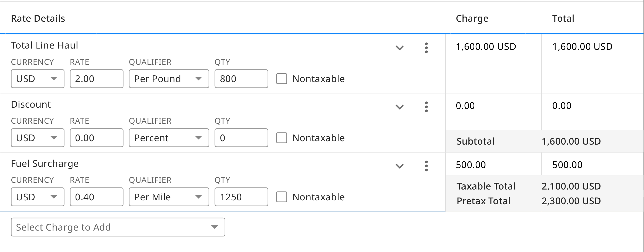Click the Discount charge value 0.00
The image size is (644, 252).
pos(465,106)
